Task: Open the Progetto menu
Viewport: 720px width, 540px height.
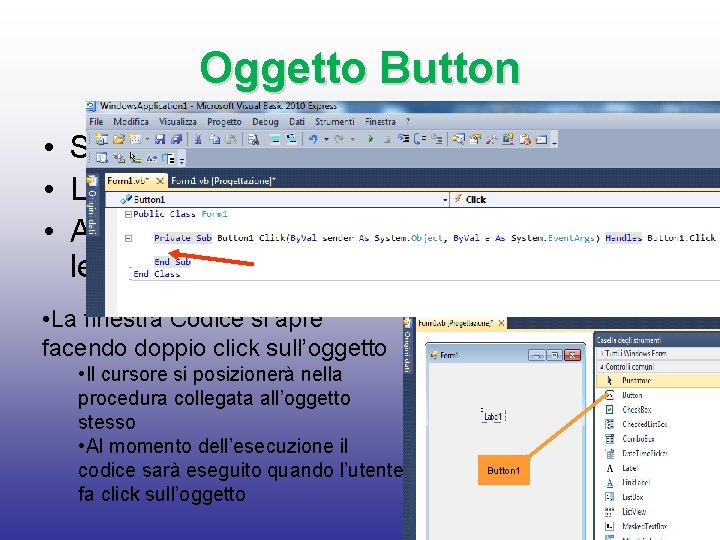Action: [x=224, y=122]
